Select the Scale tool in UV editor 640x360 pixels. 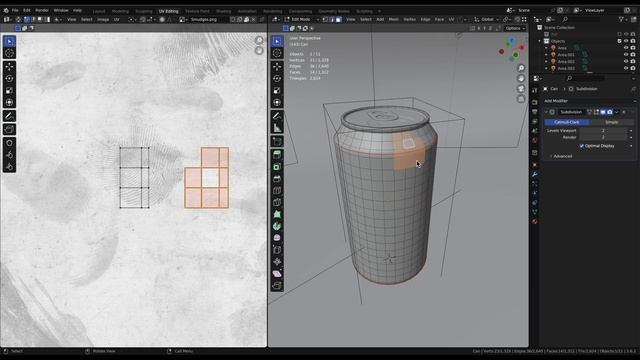click(9, 90)
